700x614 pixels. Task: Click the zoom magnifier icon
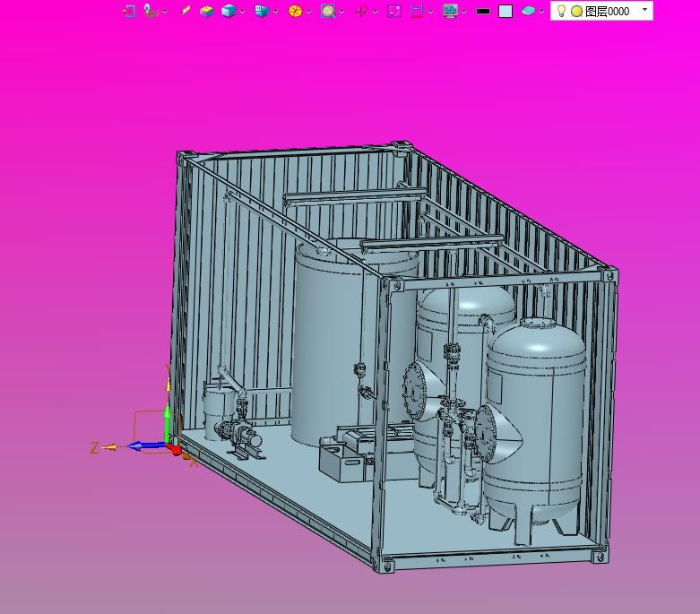click(328, 11)
